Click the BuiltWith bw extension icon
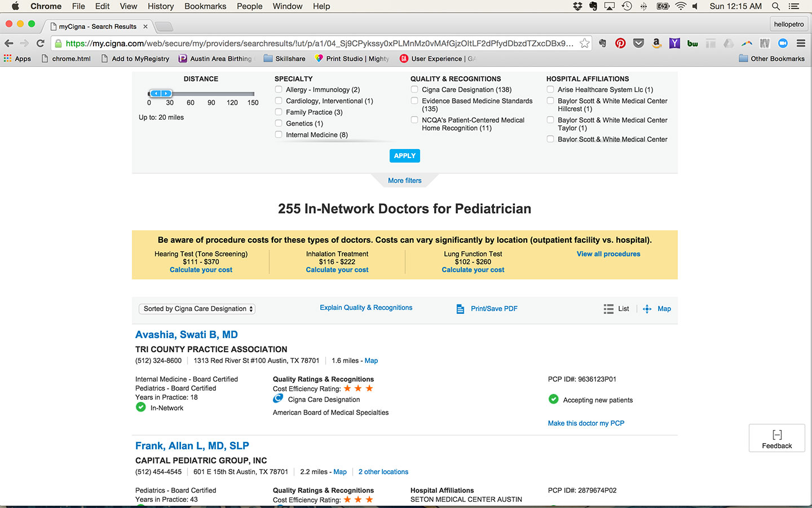 (692, 43)
